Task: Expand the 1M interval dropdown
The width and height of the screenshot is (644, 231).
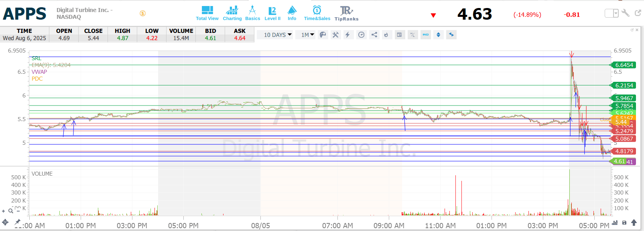Action: pyautogui.click(x=308, y=35)
